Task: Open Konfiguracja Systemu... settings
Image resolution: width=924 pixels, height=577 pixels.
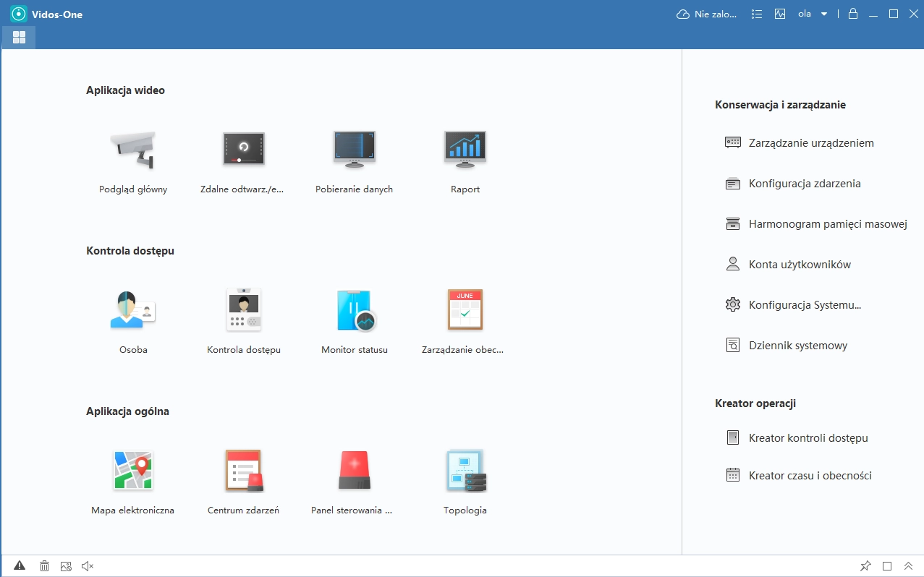Action: coord(793,305)
